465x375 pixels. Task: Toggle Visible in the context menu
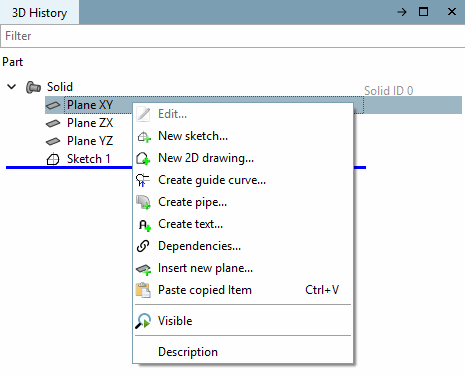click(243, 321)
